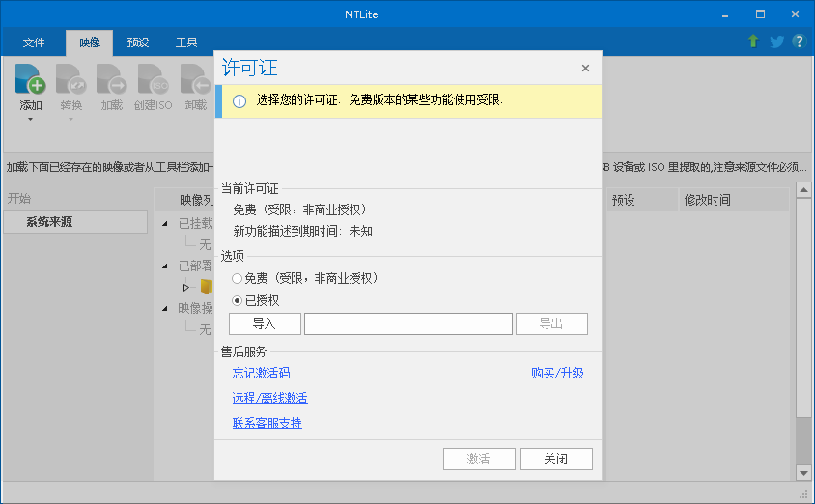Click the info icon in yellow banner
Image resolution: width=815 pixels, height=504 pixels.
239,101
